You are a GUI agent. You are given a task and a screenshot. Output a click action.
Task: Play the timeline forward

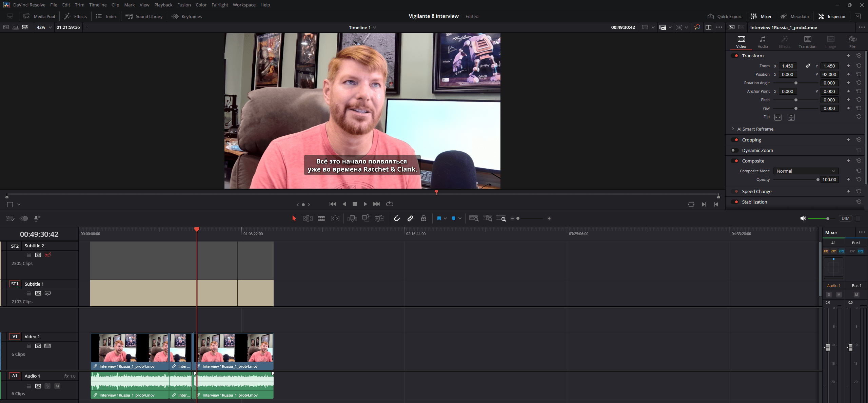tap(365, 204)
